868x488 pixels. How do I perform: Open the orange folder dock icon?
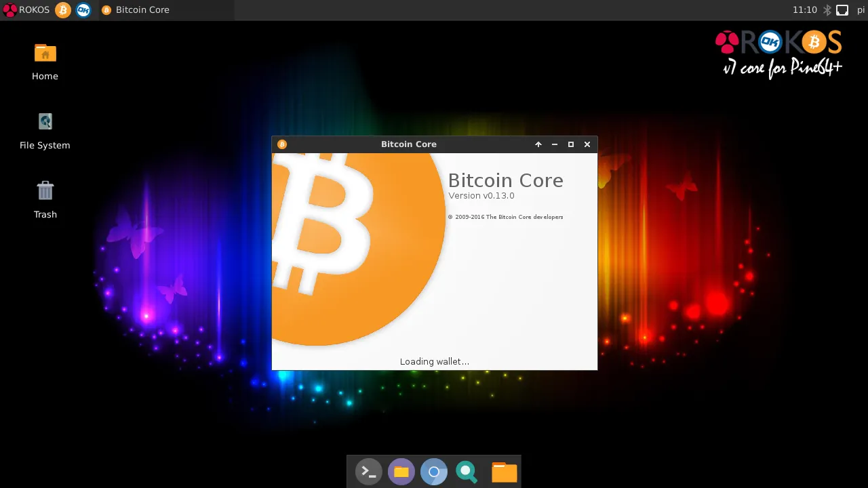tap(504, 472)
